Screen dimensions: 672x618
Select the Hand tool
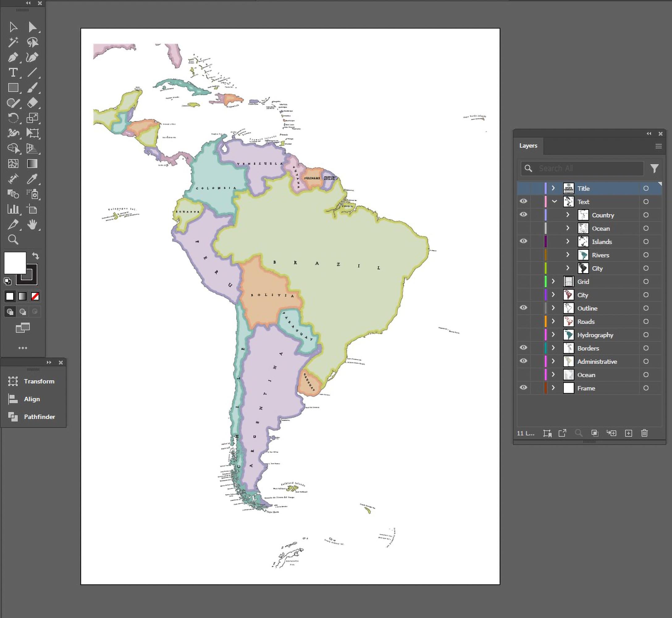[32, 225]
